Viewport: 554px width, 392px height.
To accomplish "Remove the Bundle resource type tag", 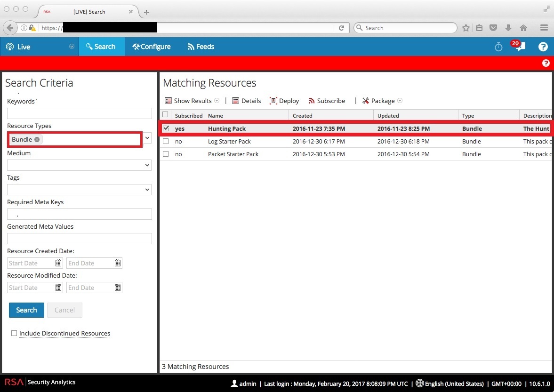I will (37, 140).
